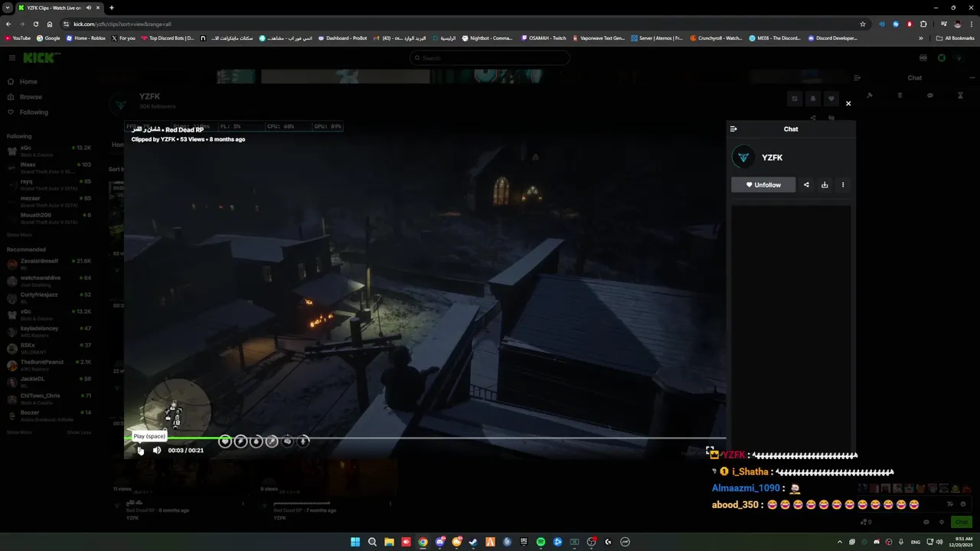Screen dimensions: 980x551
Task: Open YZFK's avatar in the clip panel
Action: [x=743, y=158]
